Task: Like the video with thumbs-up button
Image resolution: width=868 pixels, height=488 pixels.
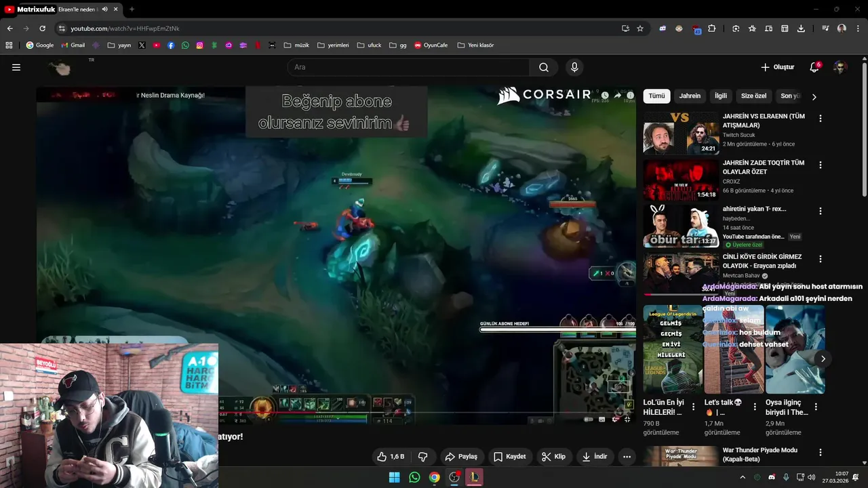Action: pyautogui.click(x=391, y=457)
